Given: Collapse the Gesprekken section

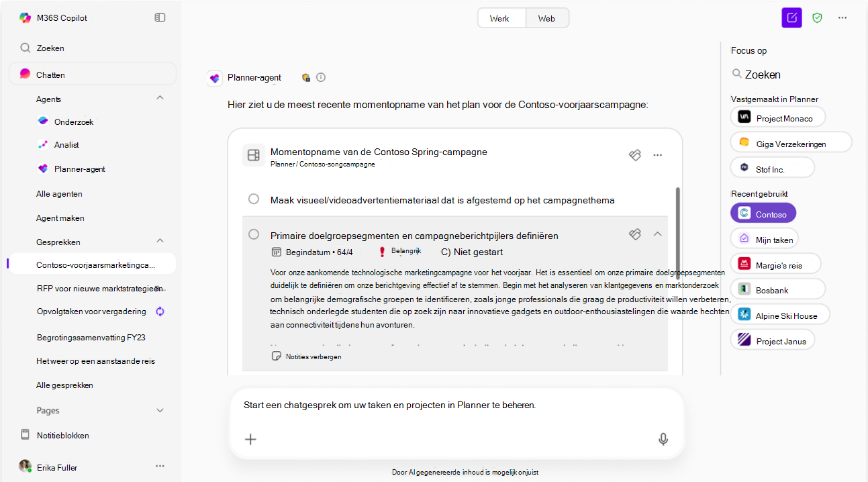Looking at the screenshot, I should [160, 240].
